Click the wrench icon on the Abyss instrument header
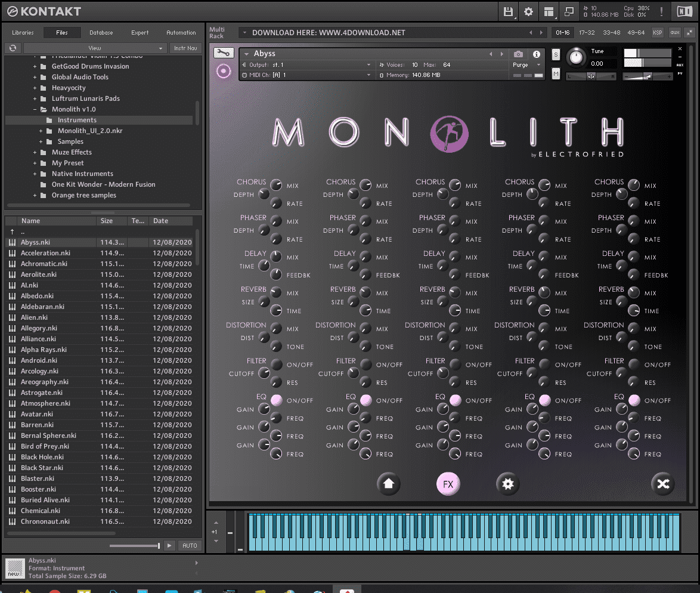 (x=224, y=53)
